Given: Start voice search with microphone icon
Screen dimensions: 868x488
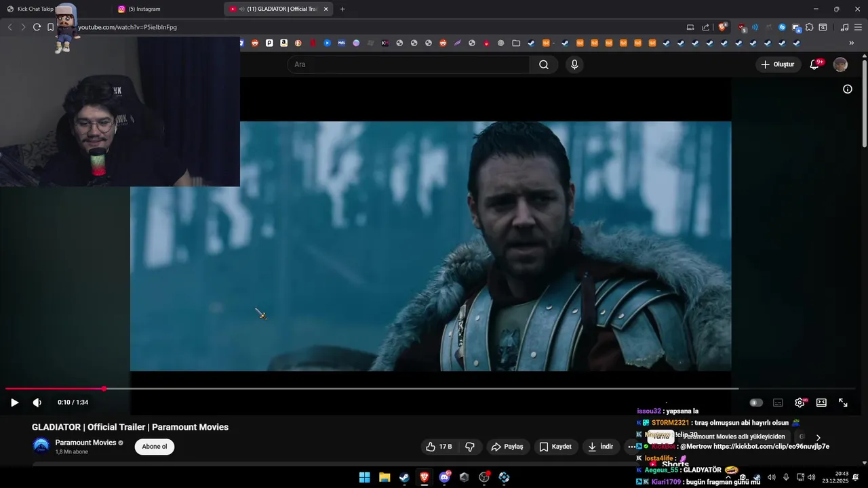Looking at the screenshot, I should point(574,64).
